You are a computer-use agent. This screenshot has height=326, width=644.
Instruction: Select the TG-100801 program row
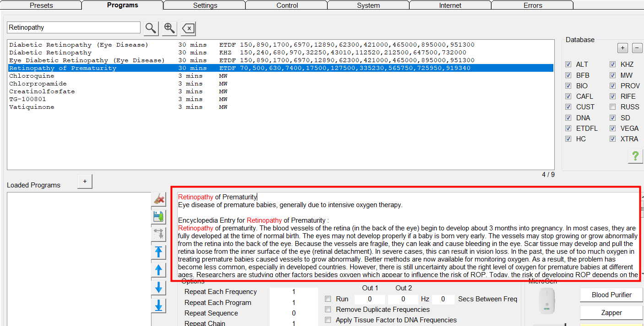[280, 99]
